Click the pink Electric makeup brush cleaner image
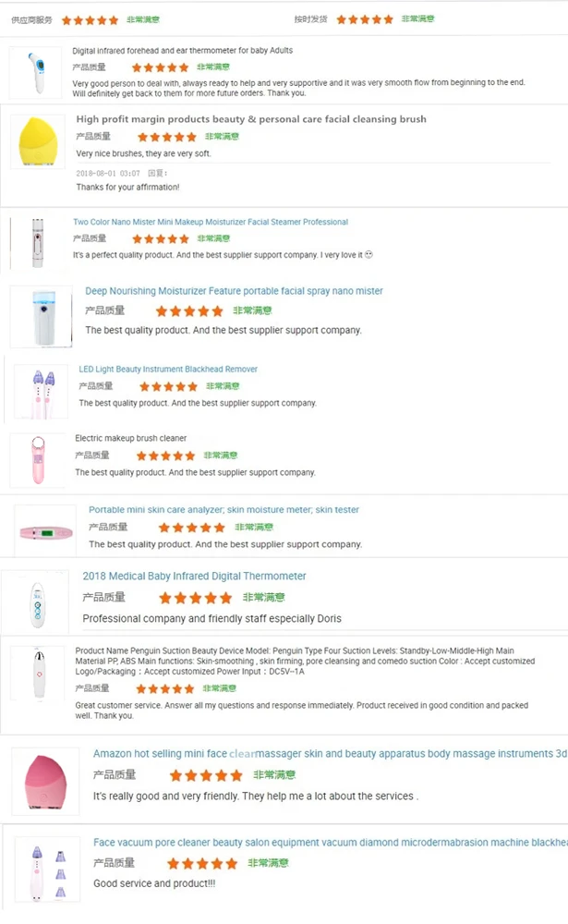This screenshot has width=568, height=924. point(37,459)
